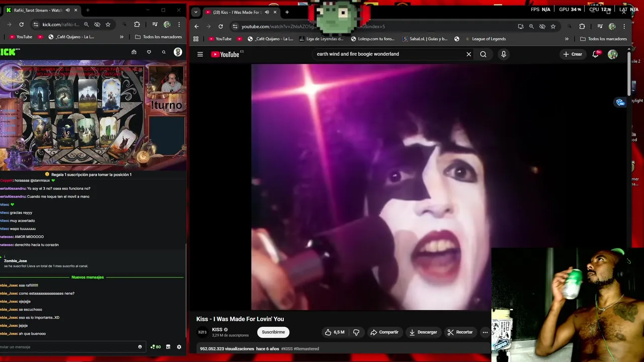Viewport: 644px width, 362px height.
Task: Open Chrome three-dot menu in Kick window
Action: (179, 24)
